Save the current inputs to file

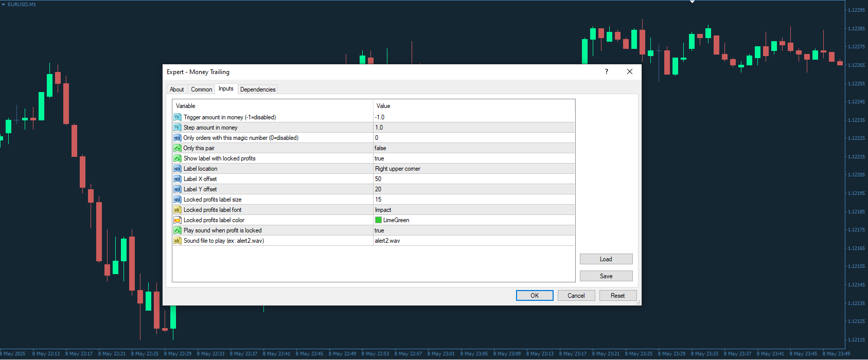[x=606, y=276]
